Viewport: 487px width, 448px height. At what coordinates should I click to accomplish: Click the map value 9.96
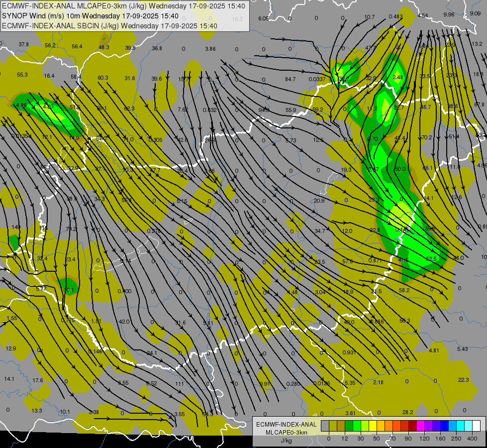[449, 14]
